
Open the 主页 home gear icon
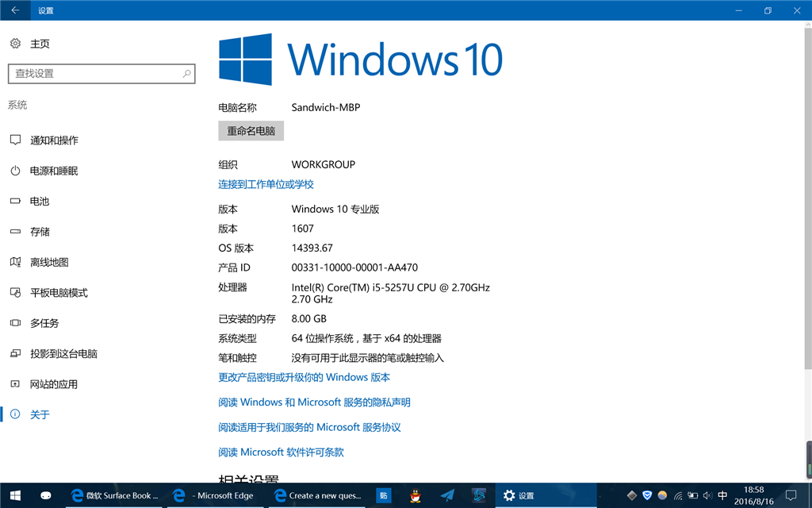click(15, 44)
